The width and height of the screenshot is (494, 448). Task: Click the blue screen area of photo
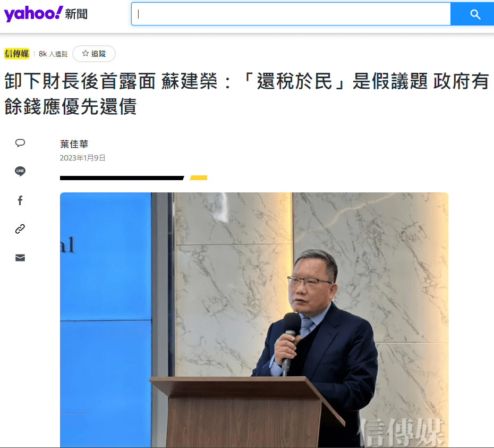[106, 320]
